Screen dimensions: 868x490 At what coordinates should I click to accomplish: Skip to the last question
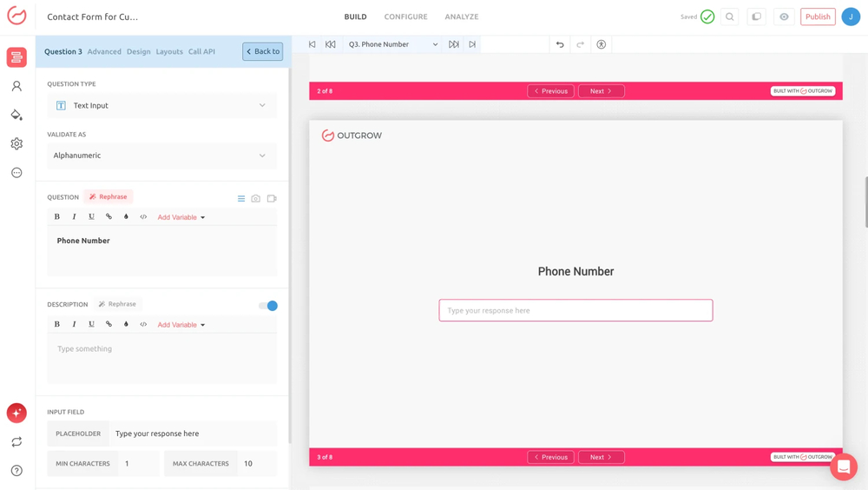click(472, 44)
